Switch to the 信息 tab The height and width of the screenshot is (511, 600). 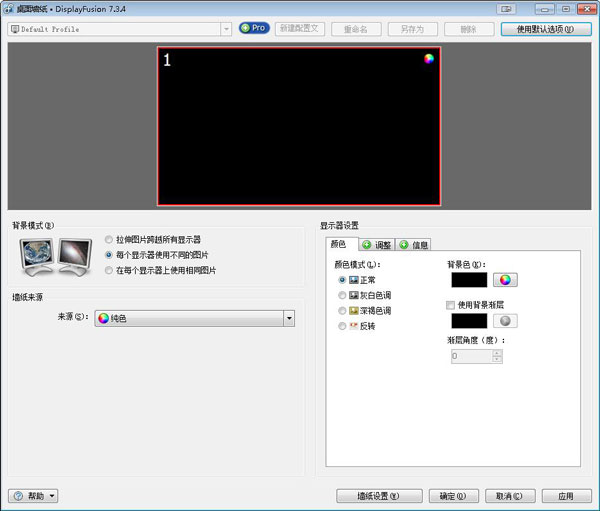pos(414,245)
